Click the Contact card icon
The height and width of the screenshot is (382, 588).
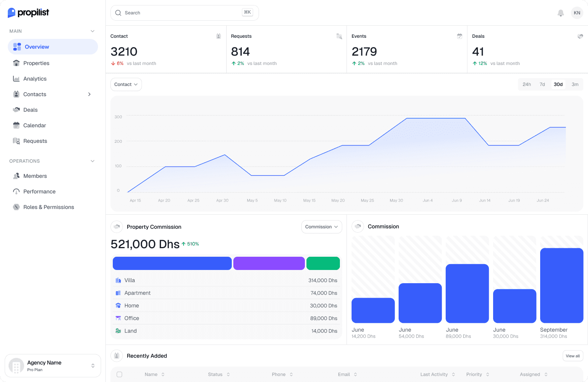coord(219,36)
